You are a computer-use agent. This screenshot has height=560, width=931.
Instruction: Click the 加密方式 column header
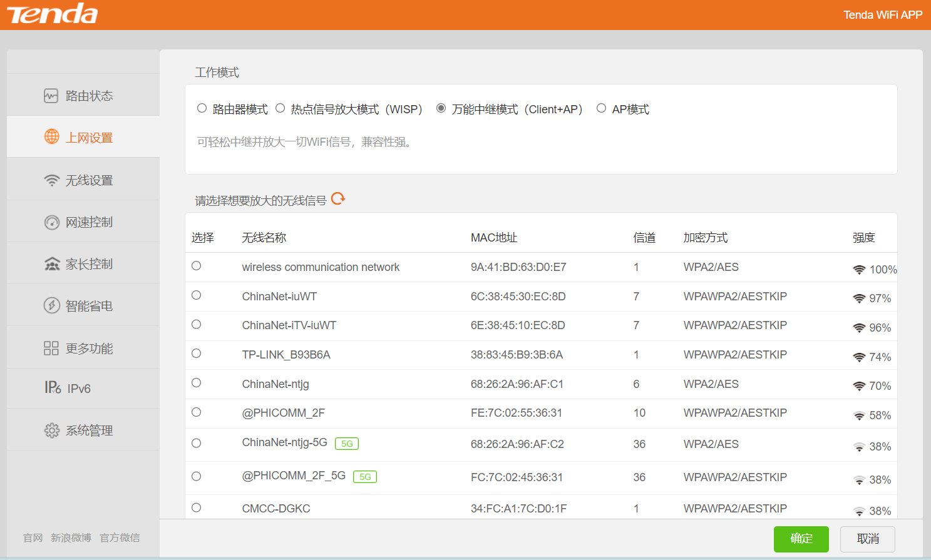(x=706, y=238)
